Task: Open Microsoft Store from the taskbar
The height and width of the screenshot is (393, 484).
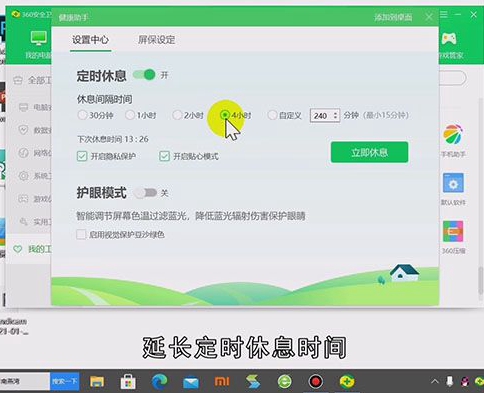Action: click(128, 382)
